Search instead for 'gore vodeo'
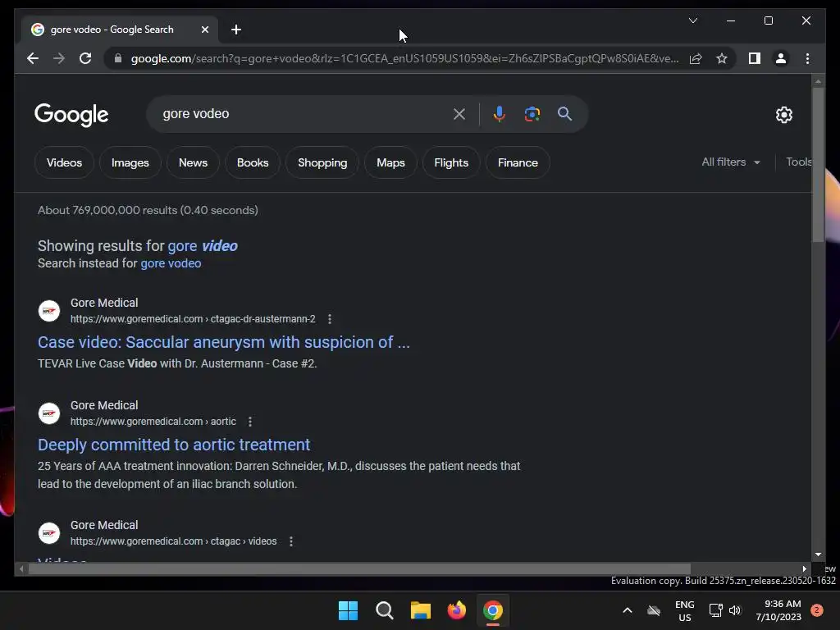 [x=171, y=263]
